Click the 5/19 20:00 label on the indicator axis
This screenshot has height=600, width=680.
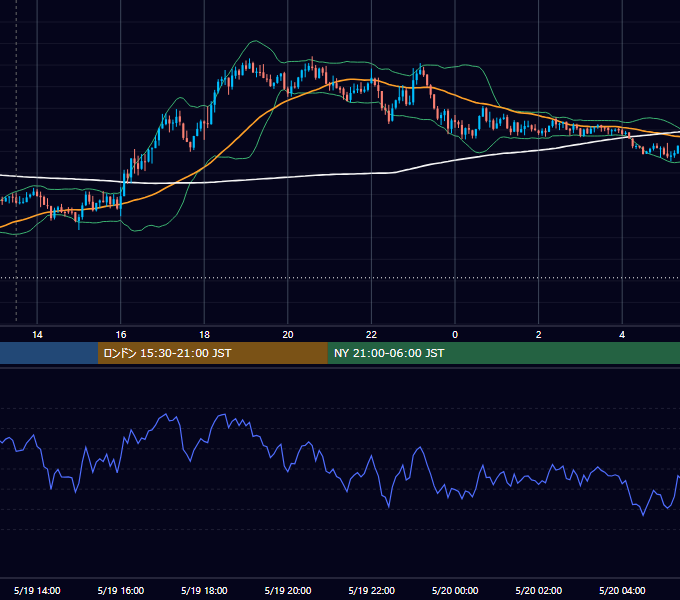288,590
